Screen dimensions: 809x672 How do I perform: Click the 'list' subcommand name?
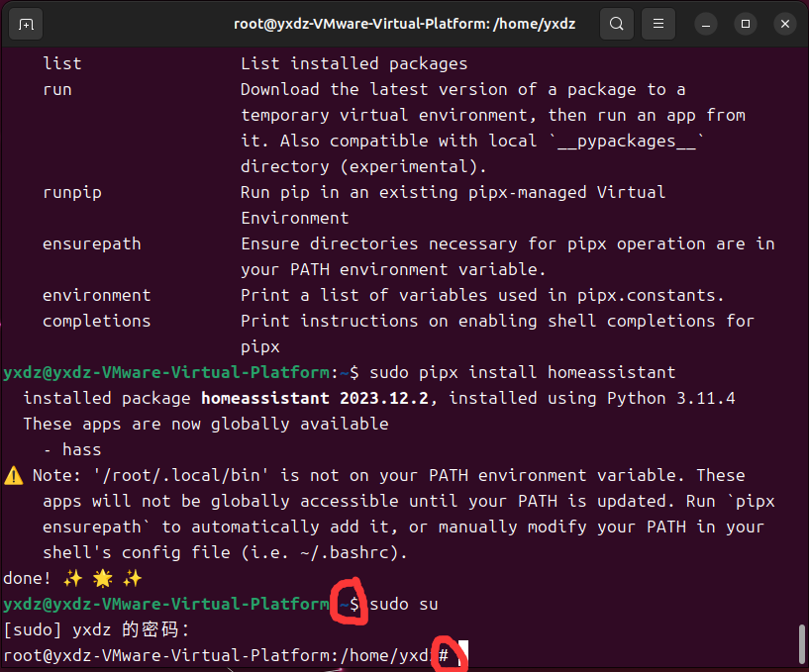point(62,63)
